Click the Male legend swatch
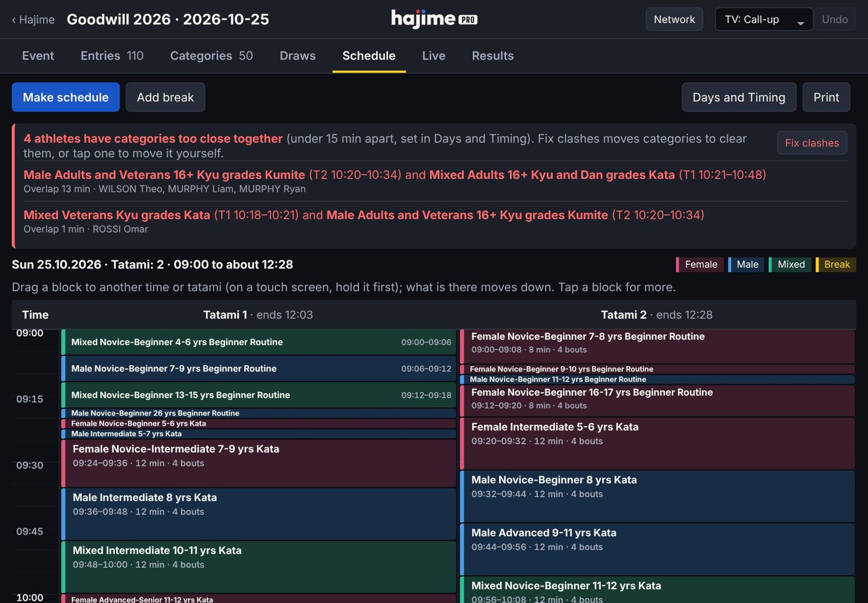The width and height of the screenshot is (868, 603). click(x=746, y=265)
